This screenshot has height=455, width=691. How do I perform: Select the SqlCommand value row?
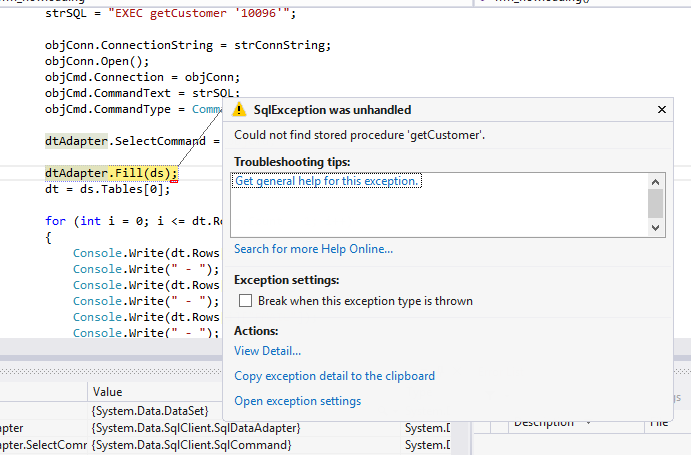point(190,445)
